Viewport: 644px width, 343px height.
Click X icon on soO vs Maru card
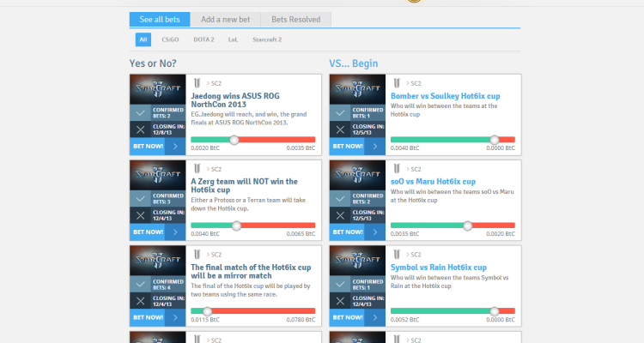(x=340, y=215)
